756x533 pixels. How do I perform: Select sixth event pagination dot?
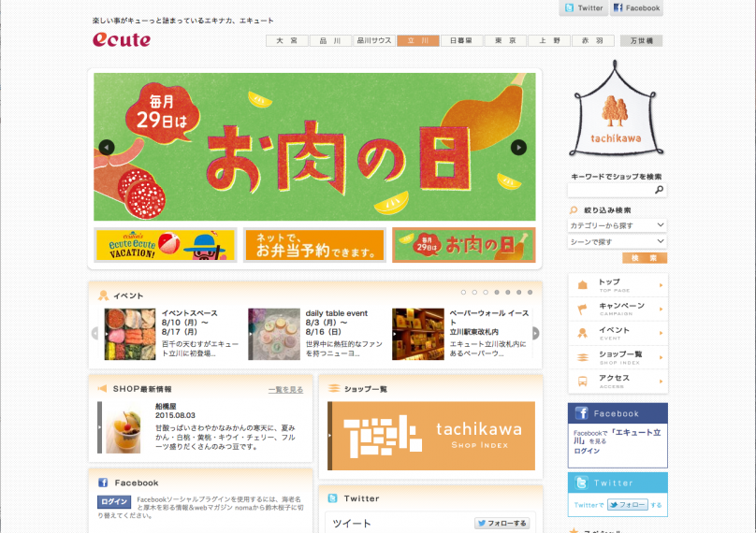[x=518, y=292]
